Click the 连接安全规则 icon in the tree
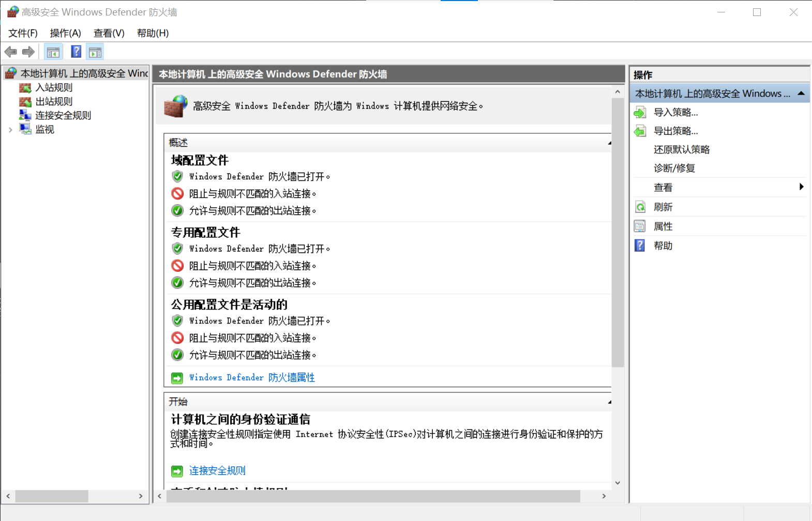The image size is (812, 521). (25, 115)
